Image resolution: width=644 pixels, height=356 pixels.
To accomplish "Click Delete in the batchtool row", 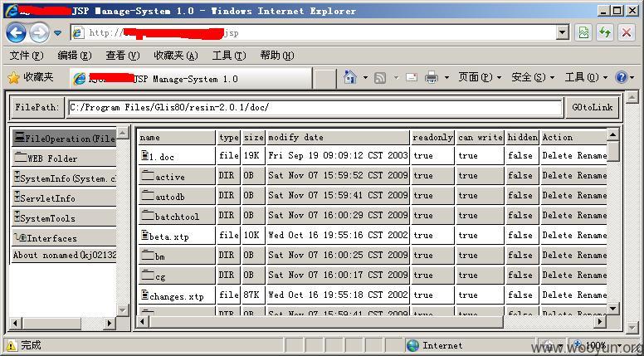I will (x=558, y=215).
